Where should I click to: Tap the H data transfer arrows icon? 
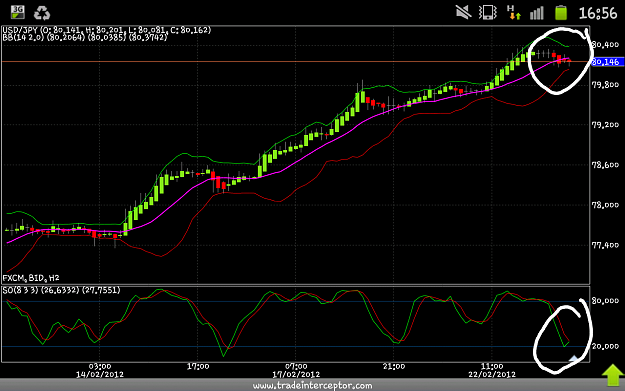513,12
